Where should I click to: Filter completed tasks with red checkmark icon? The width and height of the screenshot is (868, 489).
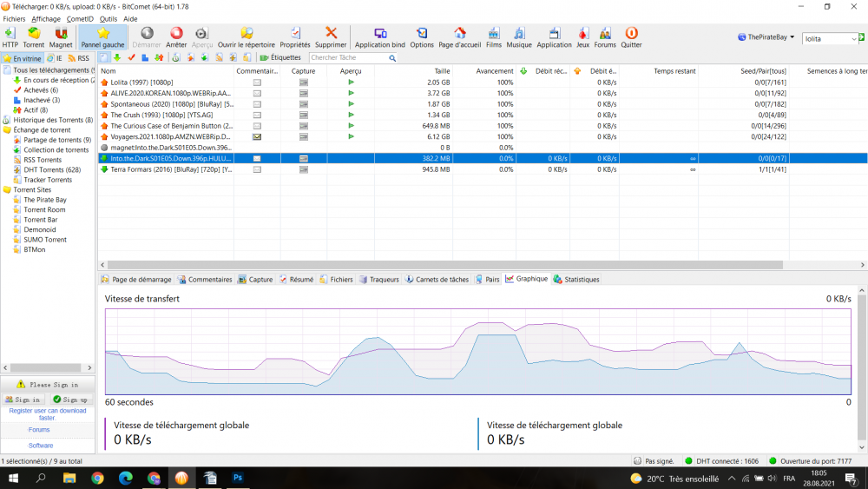(x=131, y=57)
